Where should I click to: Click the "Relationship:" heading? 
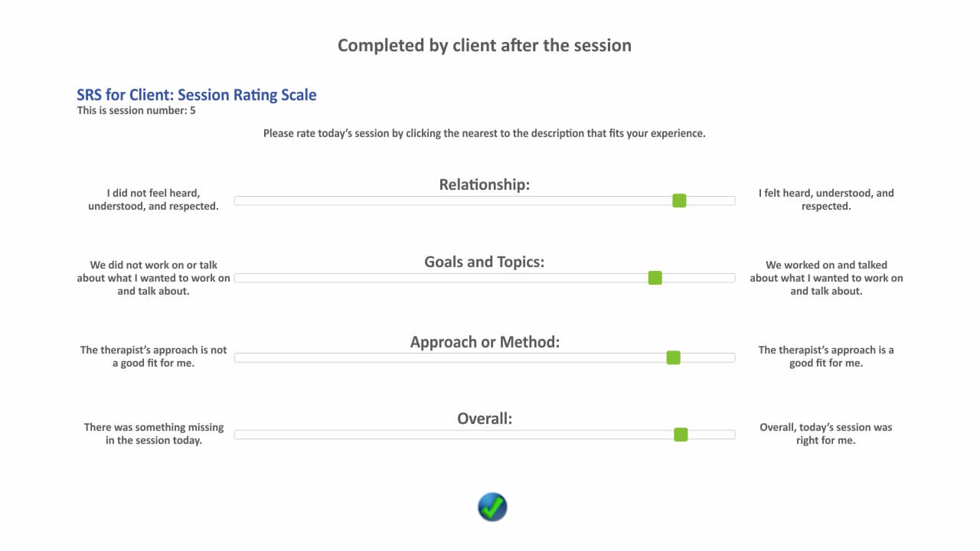[x=484, y=184]
